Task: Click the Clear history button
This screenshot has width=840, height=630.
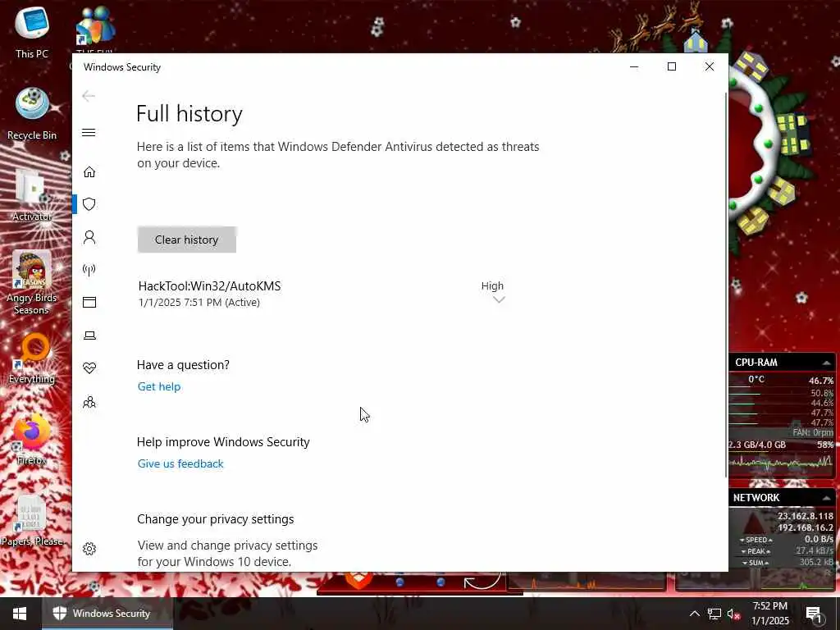Action: [186, 240]
